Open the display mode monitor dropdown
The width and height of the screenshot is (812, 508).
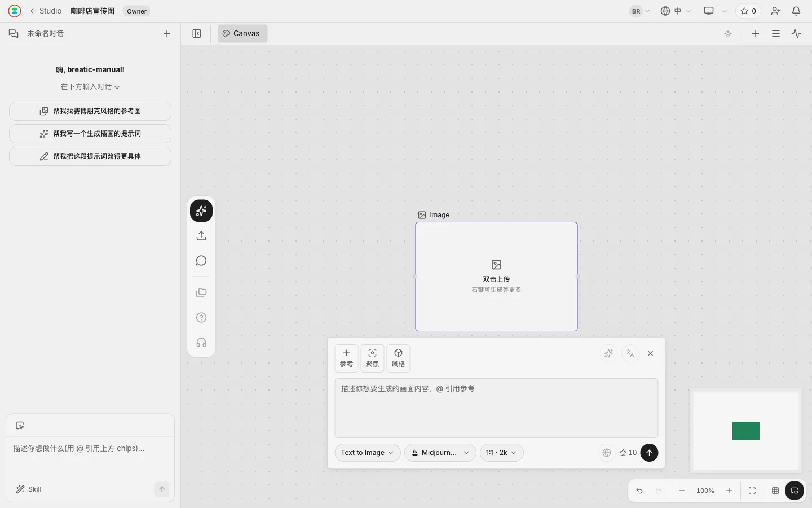point(715,11)
